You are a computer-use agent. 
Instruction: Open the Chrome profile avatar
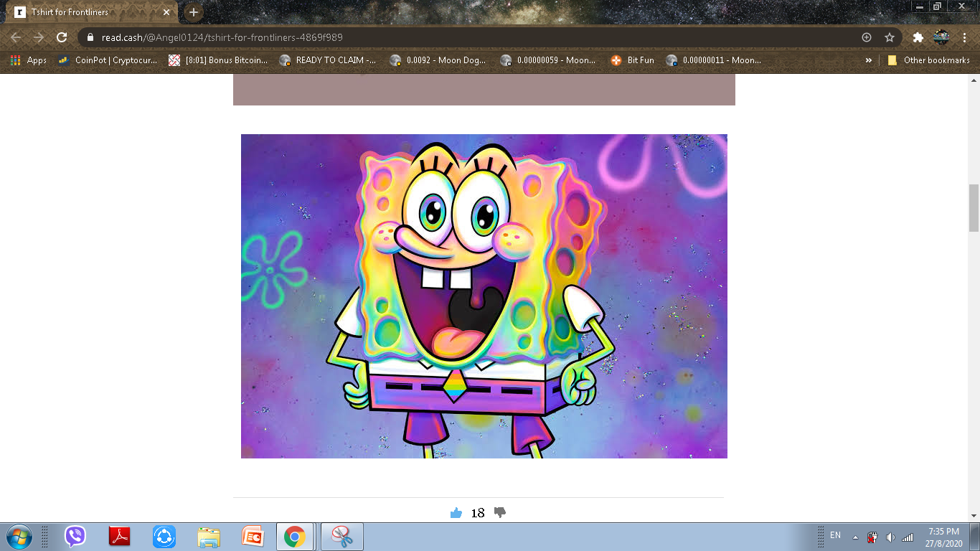pos(941,37)
